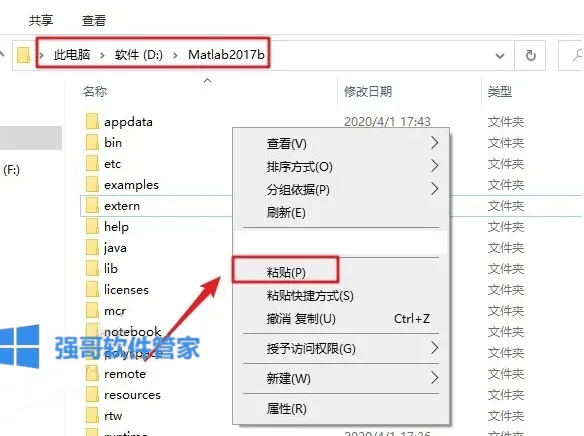The height and width of the screenshot is (436, 584).
Task: Select the resources folder icon
Action: (x=92, y=394)
